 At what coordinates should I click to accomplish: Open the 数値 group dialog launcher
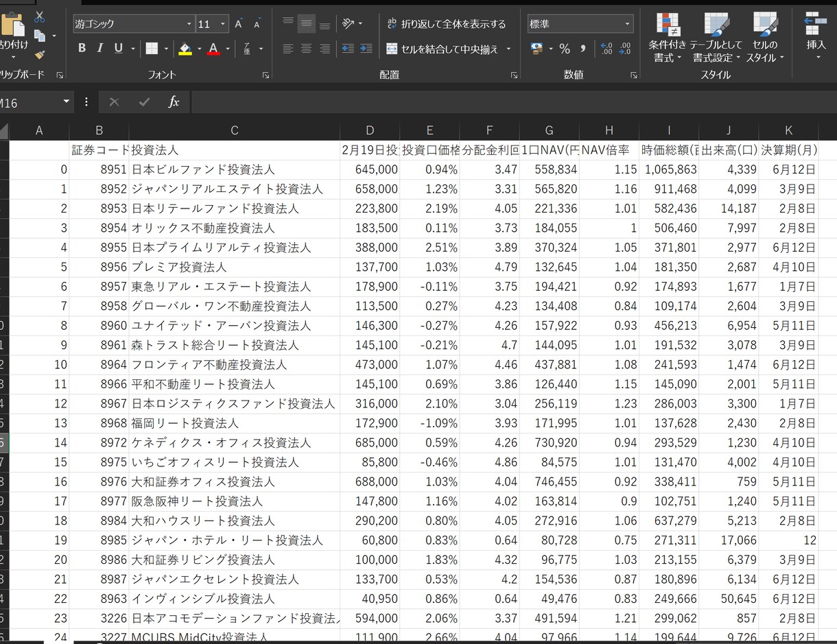634,75
